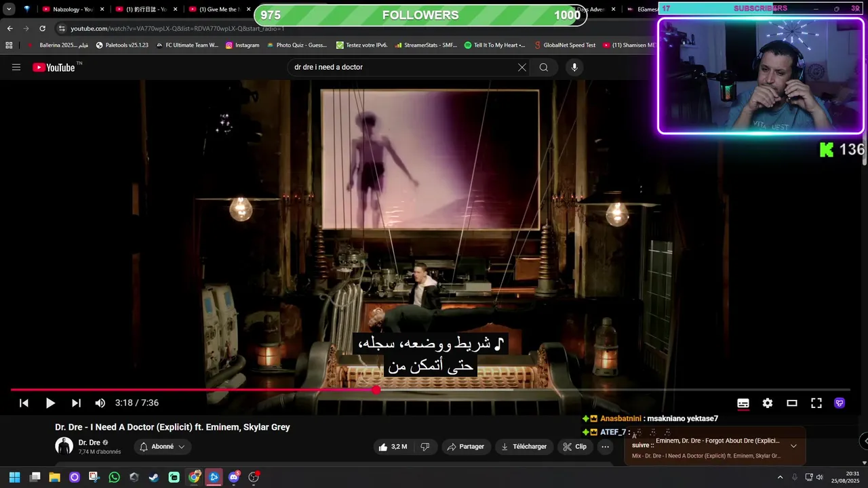The image size is (868, 488).
Task: Create a clip with the Clip button
Action: click(x=574, y=447)
